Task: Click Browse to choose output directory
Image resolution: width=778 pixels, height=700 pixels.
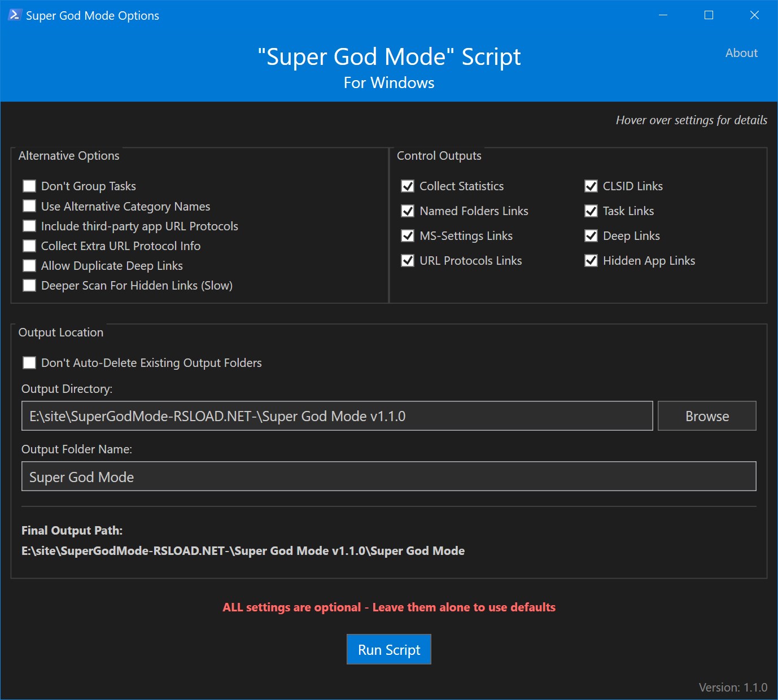Action: point(706,416)
